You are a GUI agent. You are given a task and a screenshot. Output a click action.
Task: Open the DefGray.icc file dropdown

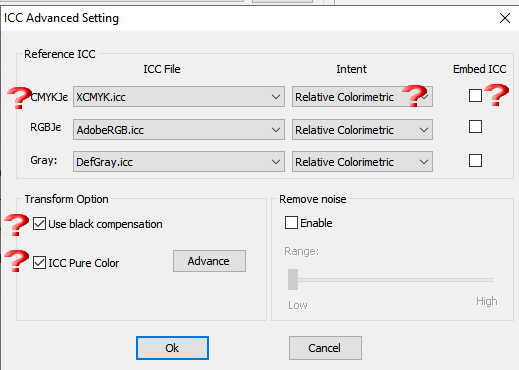[179, 162]
